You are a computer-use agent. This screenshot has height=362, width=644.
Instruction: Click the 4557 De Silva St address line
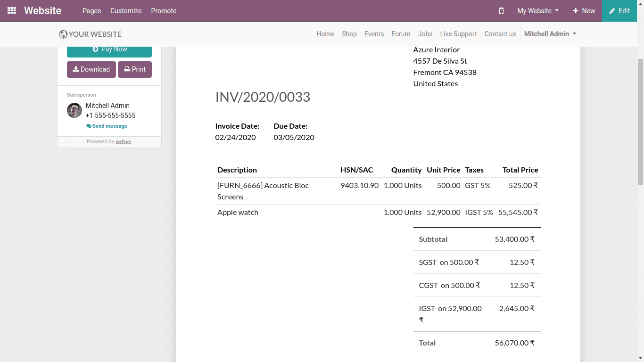click(x=440, y=61)
